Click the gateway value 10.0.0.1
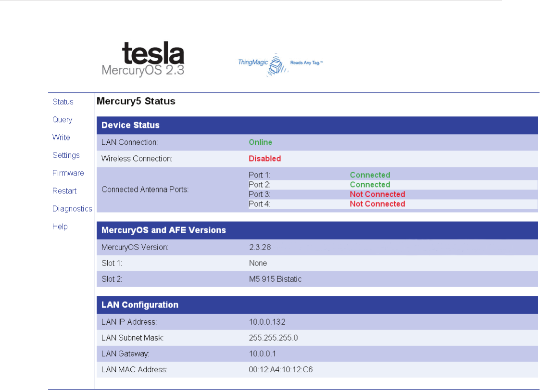Image resolution: width=540 pixels, height=392 pixels. (263, 354)
